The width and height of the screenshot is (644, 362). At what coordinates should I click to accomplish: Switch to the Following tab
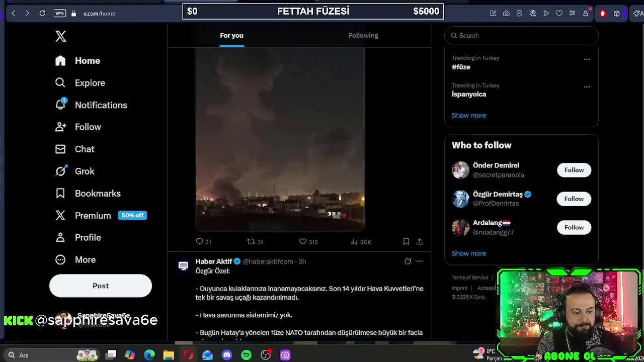point(363,36)
